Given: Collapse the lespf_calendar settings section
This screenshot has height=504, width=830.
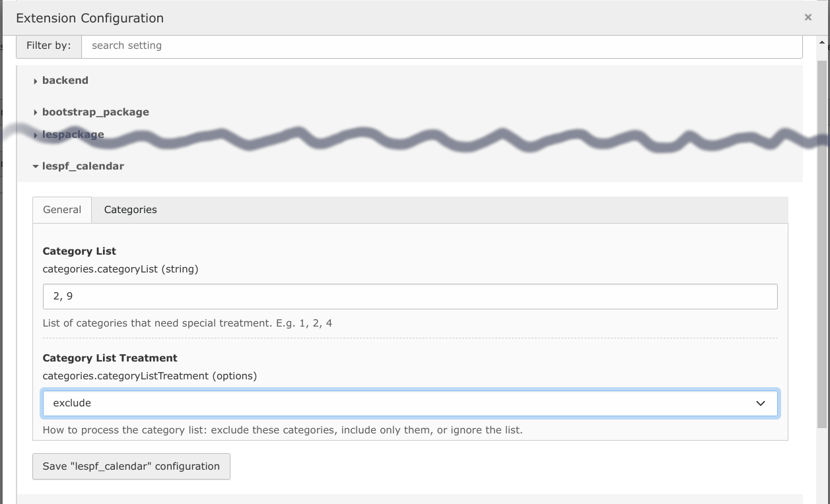Looking at the screenshot, I should (83, 166).
